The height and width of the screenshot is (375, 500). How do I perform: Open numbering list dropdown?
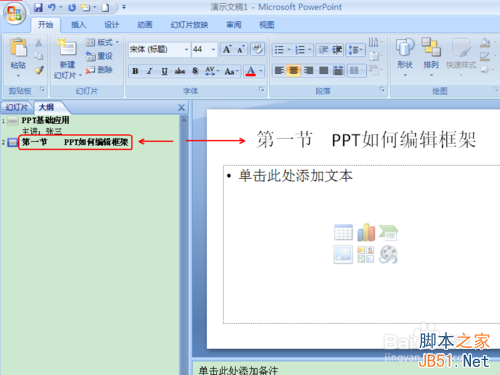tap(310, 50)
